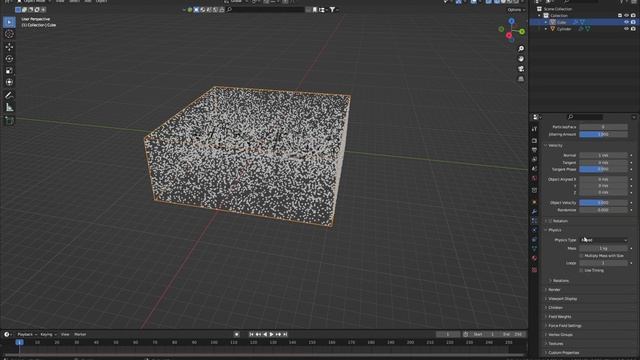
Task: Open the Render properties tab
Action: 534,141
